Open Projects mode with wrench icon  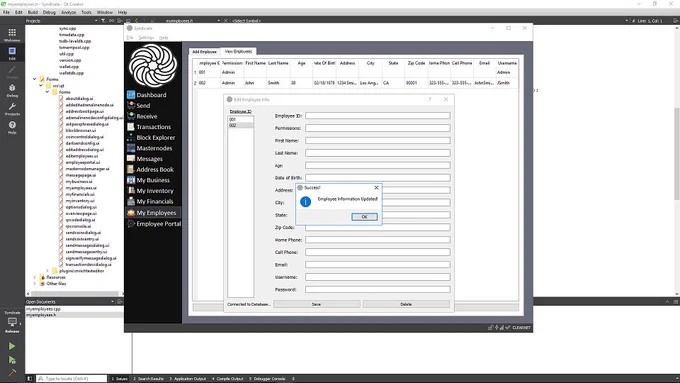(x=12, y=109)
